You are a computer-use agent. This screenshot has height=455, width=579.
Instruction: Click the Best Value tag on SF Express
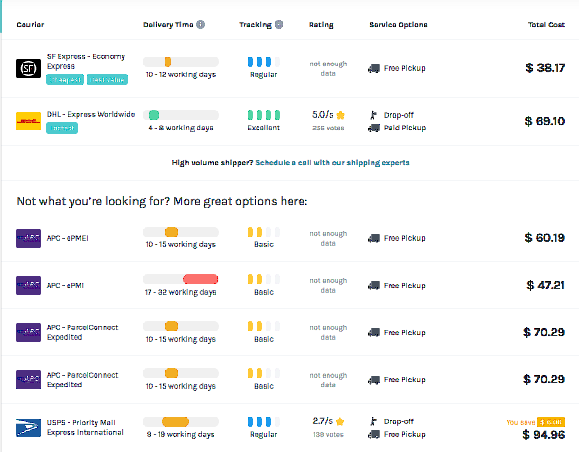click(107, 79)
